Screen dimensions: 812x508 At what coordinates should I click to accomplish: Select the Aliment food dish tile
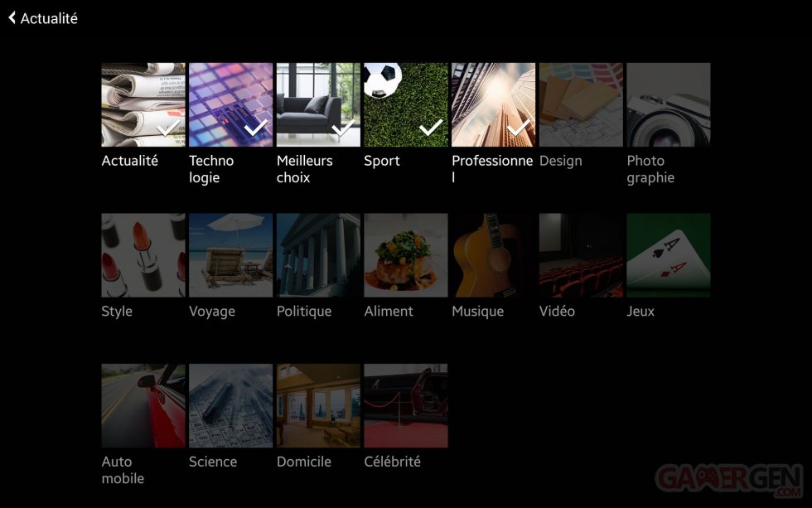[x=406, y=255]
